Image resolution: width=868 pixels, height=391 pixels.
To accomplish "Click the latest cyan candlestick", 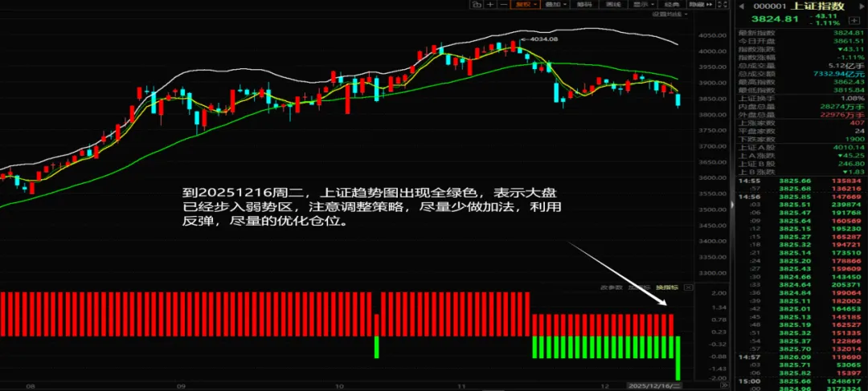I will click(x=678, y=100).
